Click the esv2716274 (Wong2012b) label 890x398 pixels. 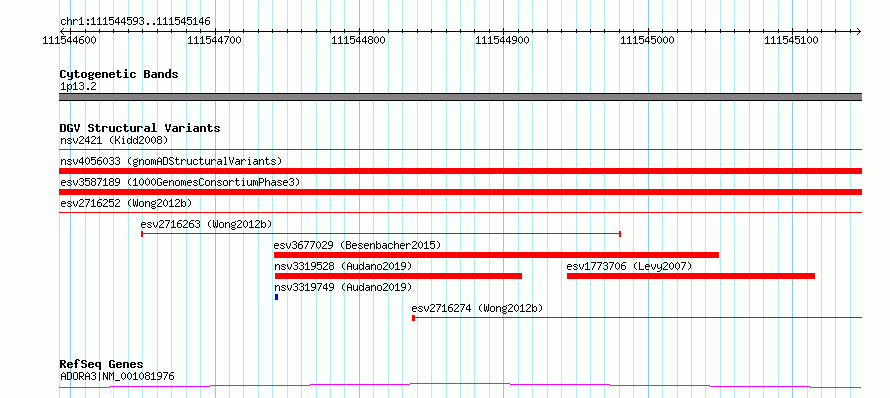click(477, 308)
